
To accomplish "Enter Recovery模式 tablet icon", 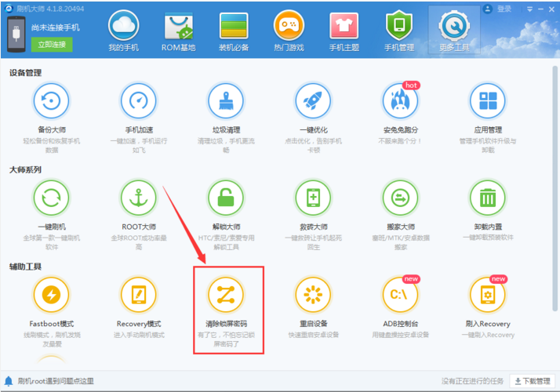I will pyautogui.click(x=139, y=295).
